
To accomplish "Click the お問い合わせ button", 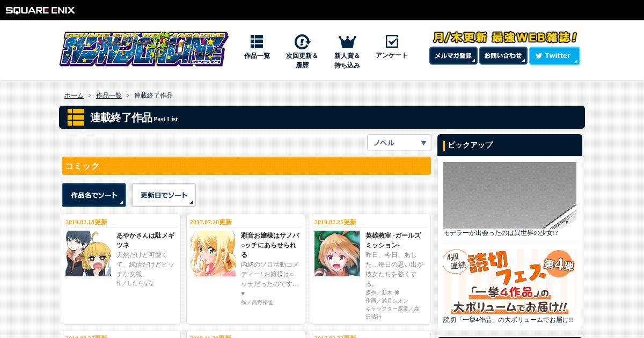I will click(503, 56).
